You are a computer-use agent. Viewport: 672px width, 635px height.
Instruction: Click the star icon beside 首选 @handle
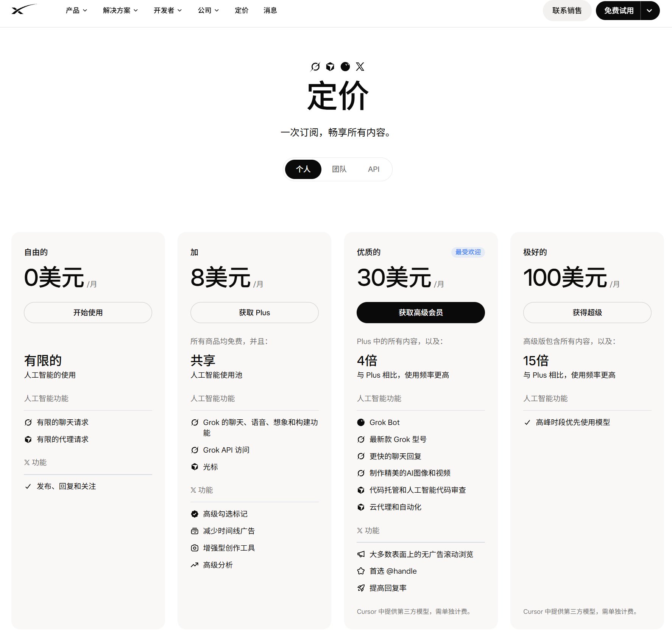[x=361, y=571]
